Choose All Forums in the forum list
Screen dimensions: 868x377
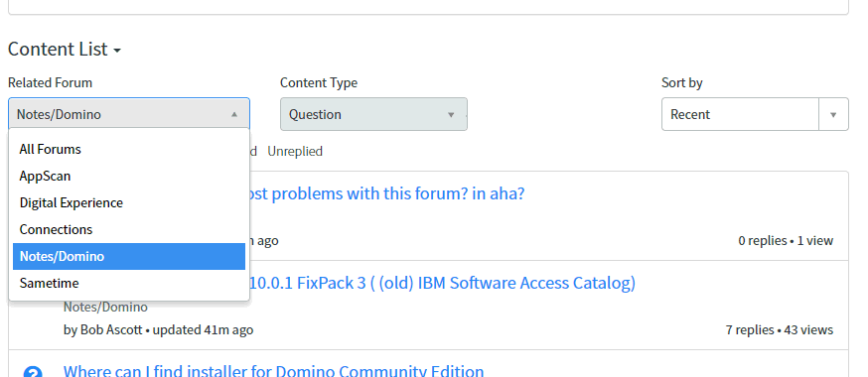coord(129,149)
